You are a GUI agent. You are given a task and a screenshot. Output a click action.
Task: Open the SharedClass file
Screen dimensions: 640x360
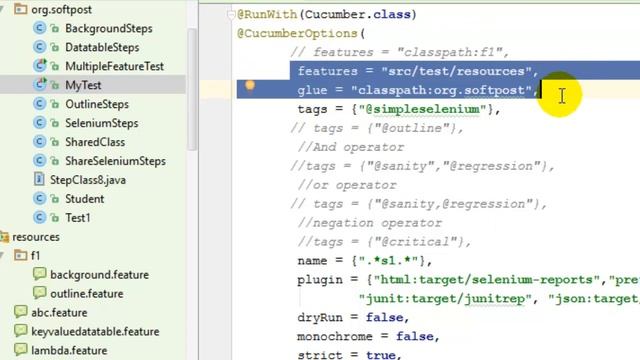[95, 142]
